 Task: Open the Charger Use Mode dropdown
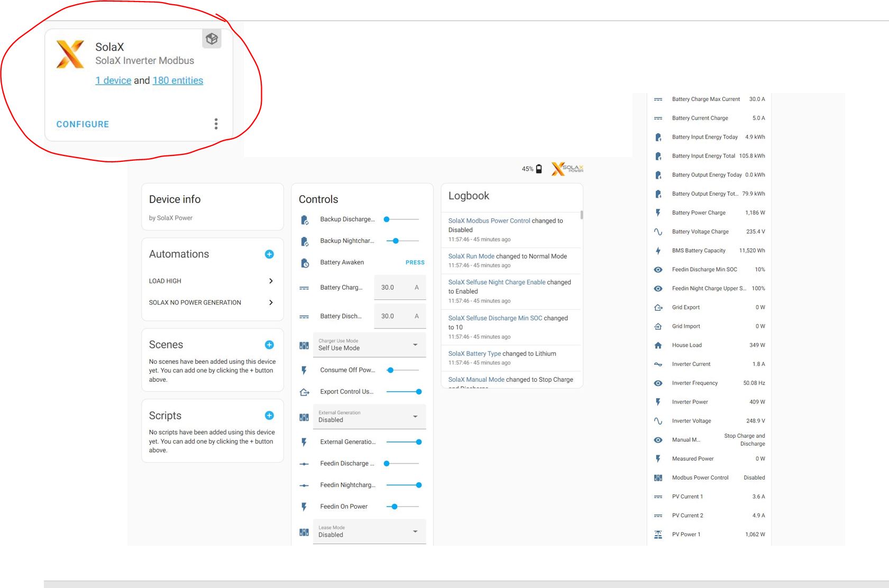point(415,344)
